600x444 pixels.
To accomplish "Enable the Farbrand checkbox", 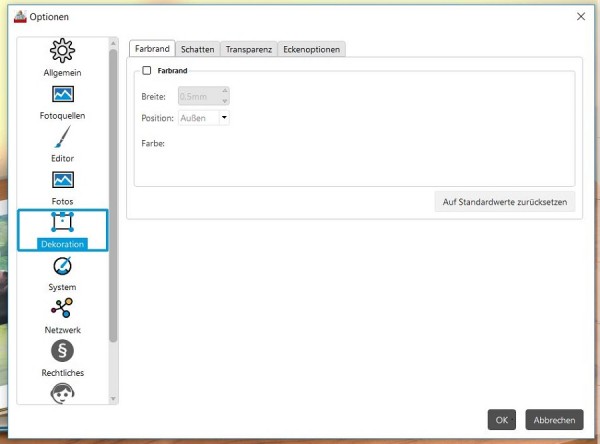I will [x=147, y=70].
